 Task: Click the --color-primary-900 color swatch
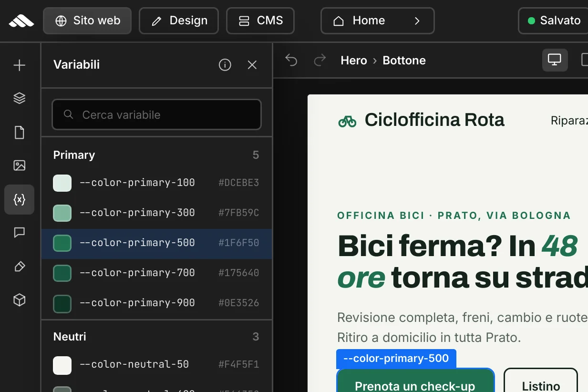click(62, 303)
